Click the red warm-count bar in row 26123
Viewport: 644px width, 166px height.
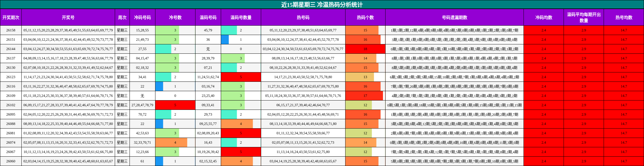click(241, 77)
